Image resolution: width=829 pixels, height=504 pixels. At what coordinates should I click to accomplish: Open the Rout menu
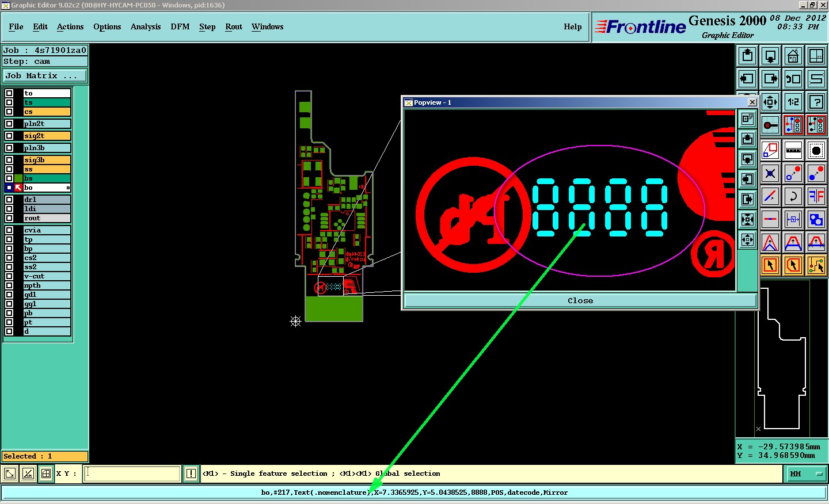coord(234,26)
